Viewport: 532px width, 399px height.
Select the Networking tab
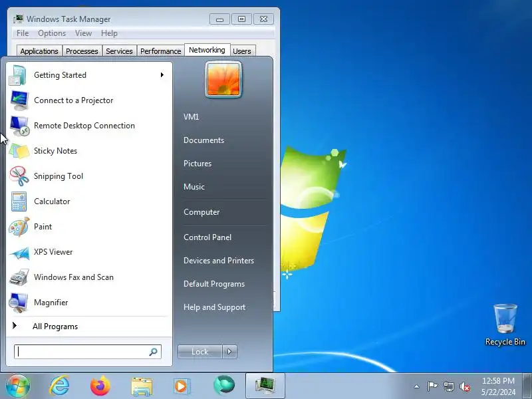coord(207,50)
